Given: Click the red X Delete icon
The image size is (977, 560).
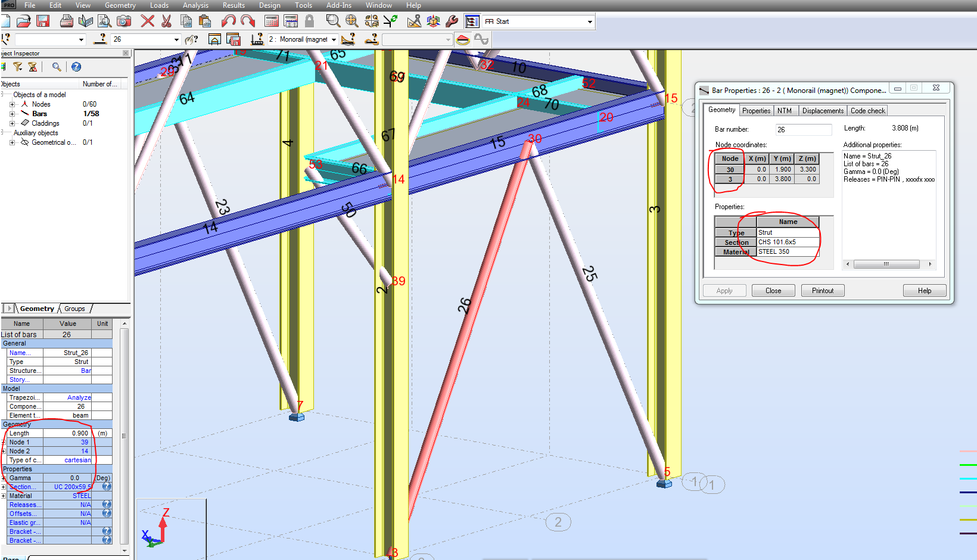Looking at the screenshot, I should [x=148, y=21].
